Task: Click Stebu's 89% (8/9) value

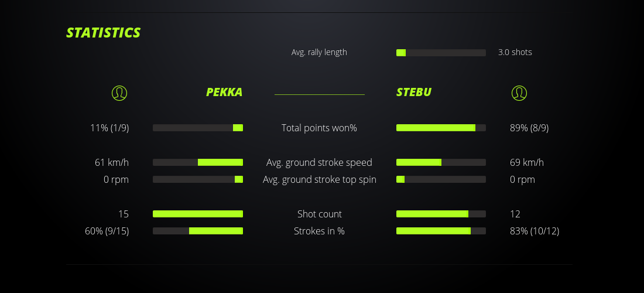Action: [x=529, y=128]
